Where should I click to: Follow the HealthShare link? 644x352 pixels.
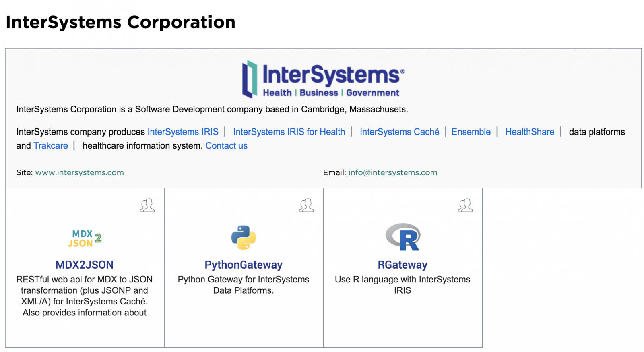tap(530, 132)
